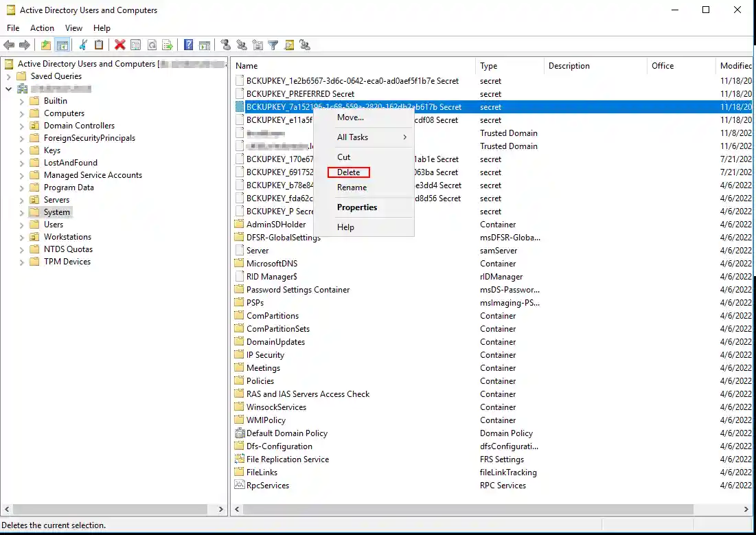Toggle the Show/Hide Console Tree icon

tap(62, 45)
